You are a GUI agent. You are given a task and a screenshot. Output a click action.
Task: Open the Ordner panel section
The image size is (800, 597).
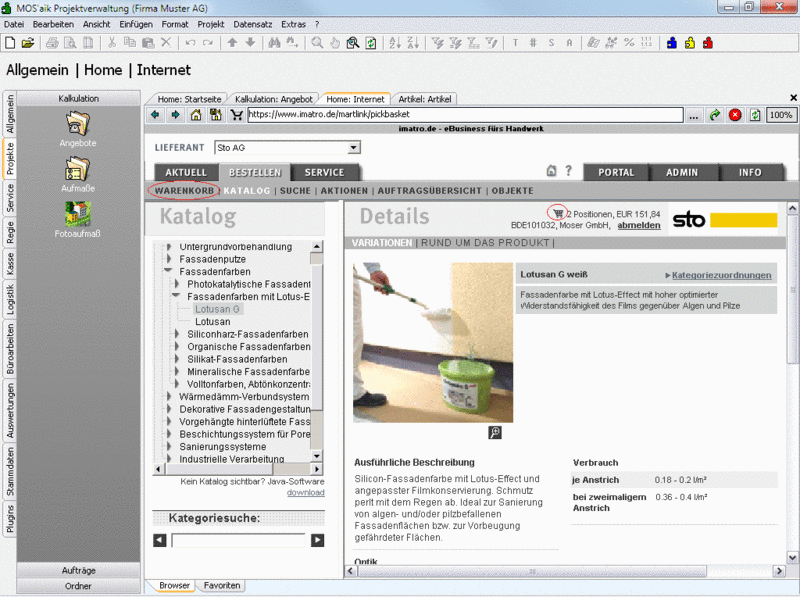(x=79, y=586)
